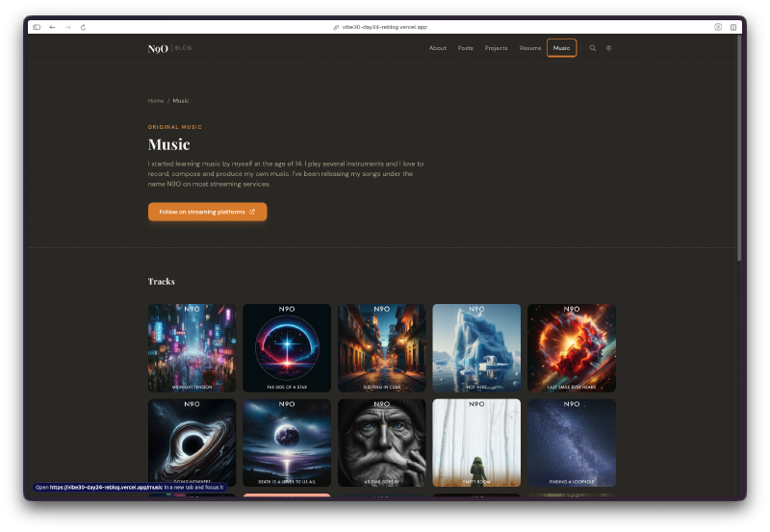The width and height of the screenshot is (770, 532).
Task: Open the Midnight Tension track cover
Action: (x=192, y=348)
